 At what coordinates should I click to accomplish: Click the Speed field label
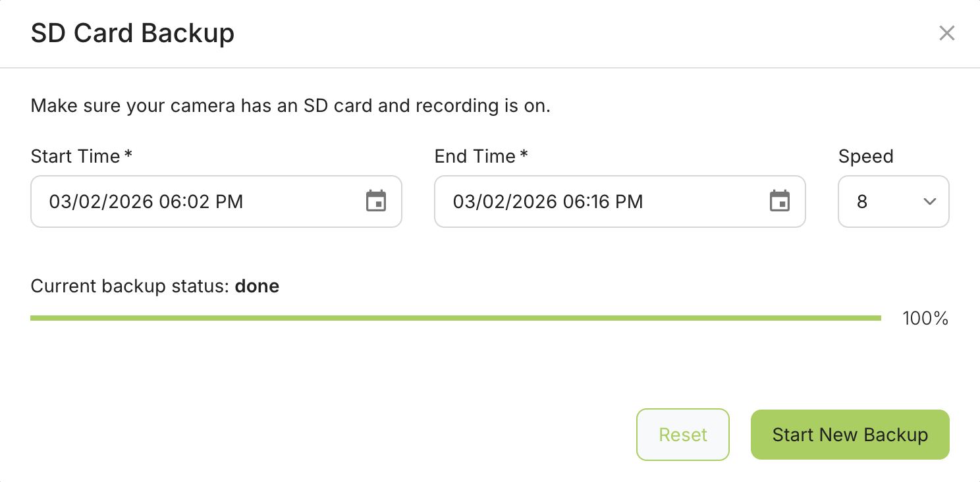pyautogui.click(x=865, y=157)
